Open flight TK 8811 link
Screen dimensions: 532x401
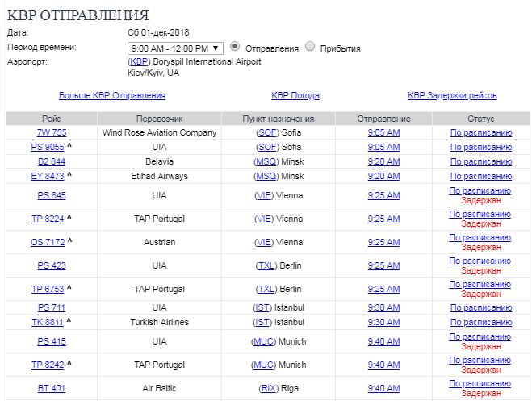(47, 322)
